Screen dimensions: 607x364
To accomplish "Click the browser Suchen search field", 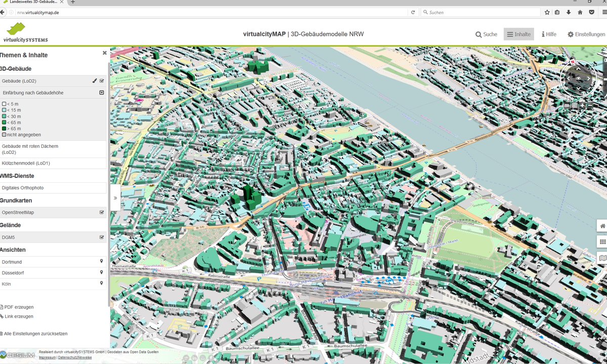I will click(480, 12).
